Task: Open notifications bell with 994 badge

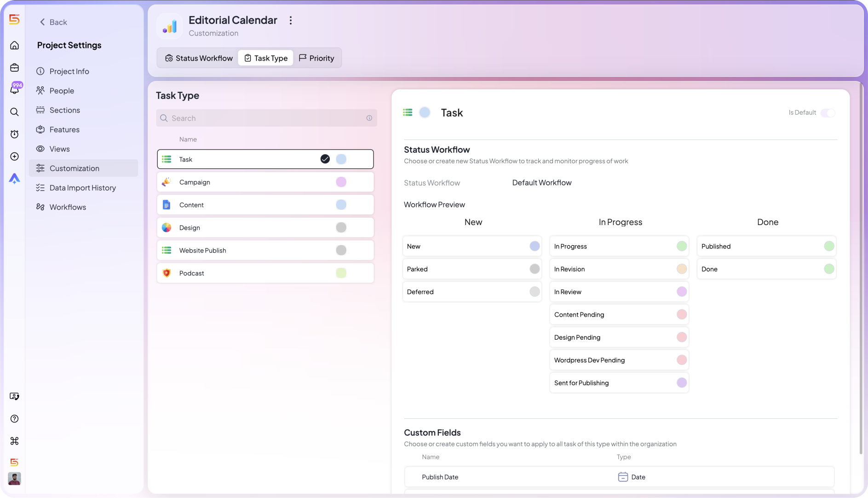Action: click(14, 89)
